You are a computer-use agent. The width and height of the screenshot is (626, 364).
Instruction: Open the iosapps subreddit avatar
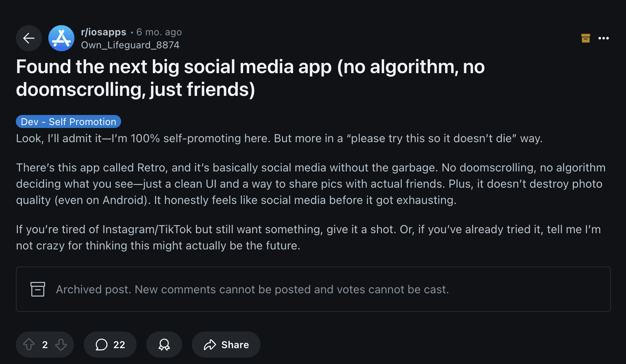(x=61, y=38)
